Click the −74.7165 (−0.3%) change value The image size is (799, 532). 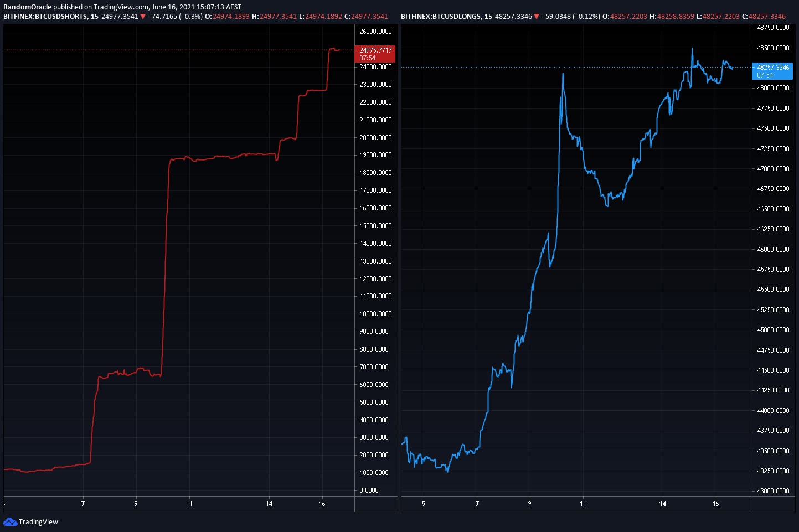pos(175,17)
